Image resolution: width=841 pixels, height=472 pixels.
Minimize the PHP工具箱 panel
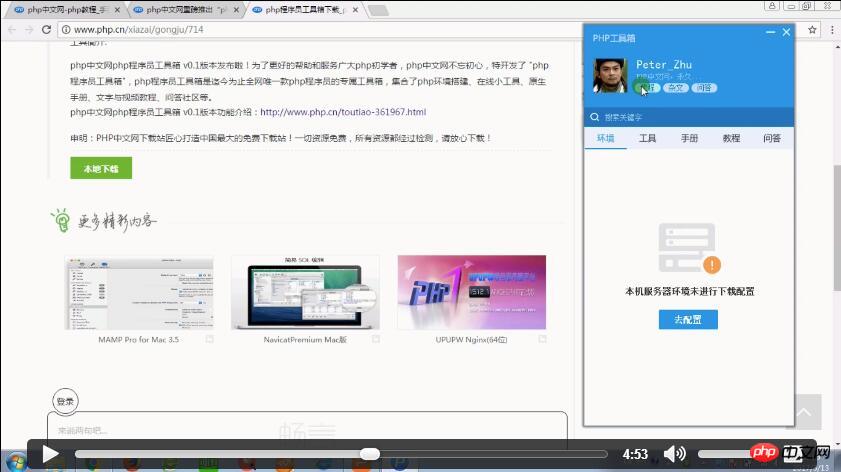coord(770,32)
